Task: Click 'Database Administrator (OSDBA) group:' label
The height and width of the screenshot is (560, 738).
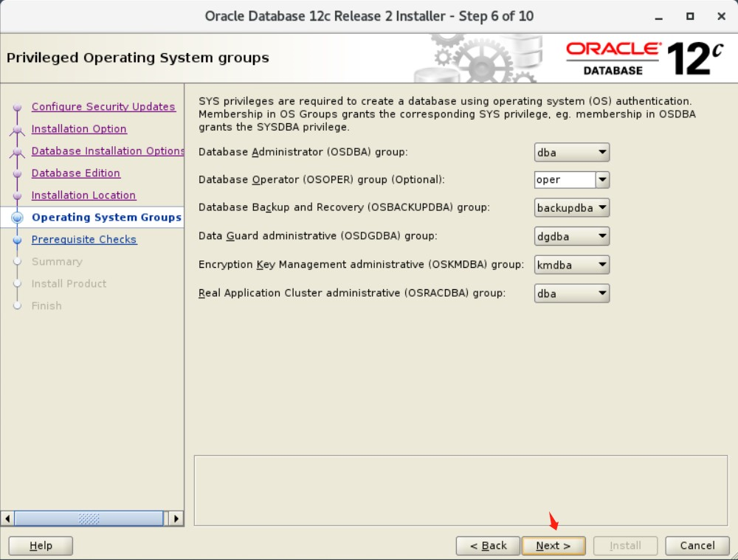Action: pyautogui.click(x=303, y=152)
